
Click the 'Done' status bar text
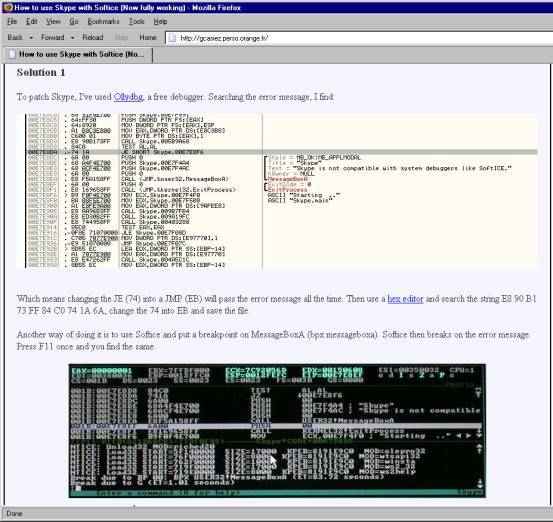click(14, 514)
